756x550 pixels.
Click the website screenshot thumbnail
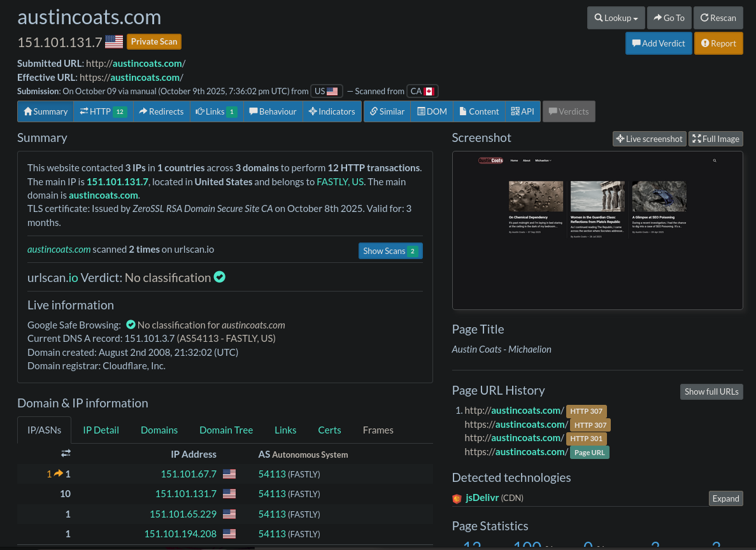(597, 230)
